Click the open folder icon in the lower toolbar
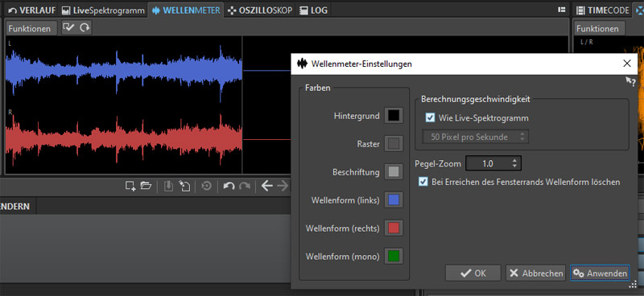Image resolution: width=644 pixels, height=296 pixels. coord(146,187)
